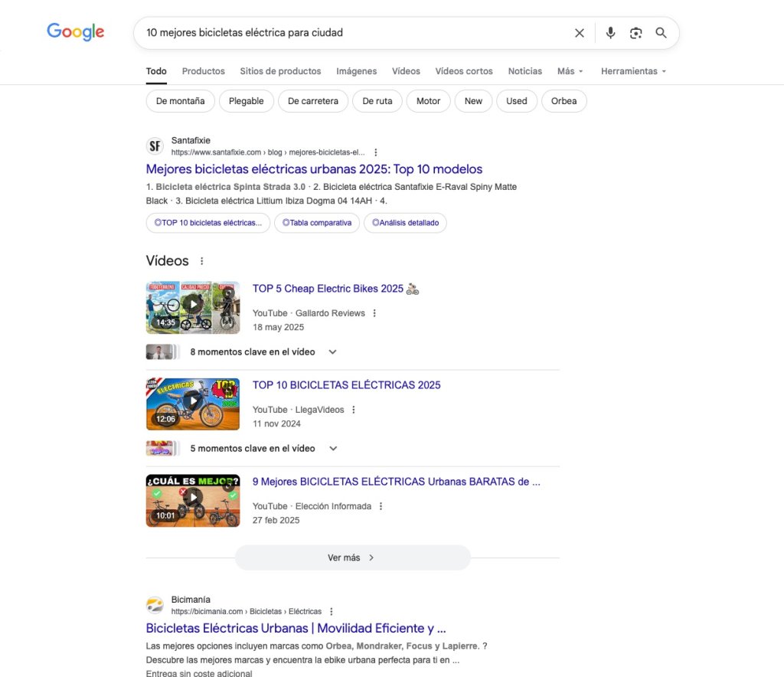Open three-dot menu next to Santafixie result
784x677 pixels.
coord(375,152)
